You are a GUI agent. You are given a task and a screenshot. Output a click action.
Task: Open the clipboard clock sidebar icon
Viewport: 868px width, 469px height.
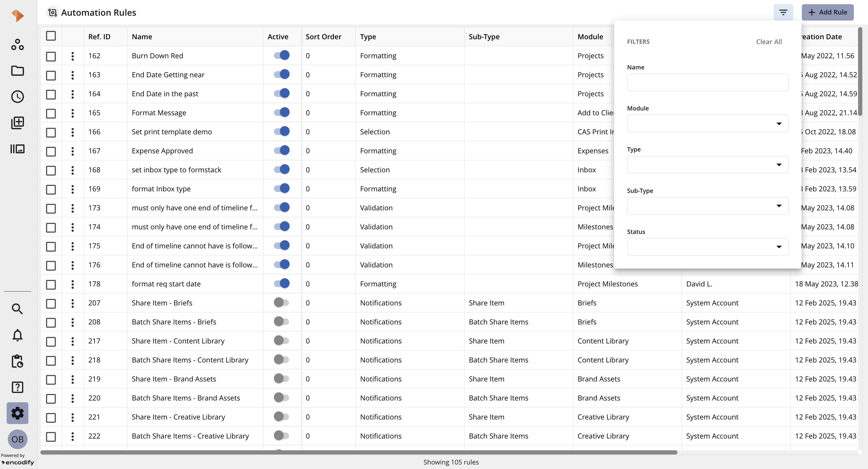coord(18,361)
